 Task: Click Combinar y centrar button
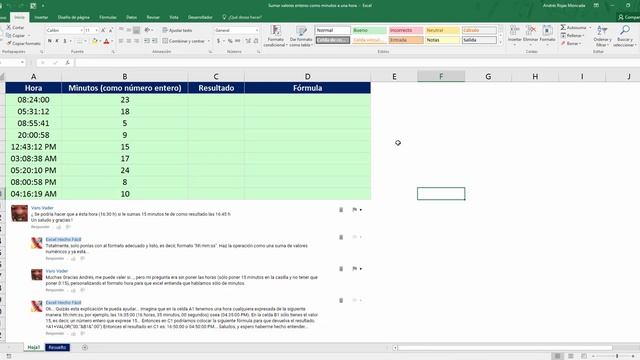(x=183, y=41)
